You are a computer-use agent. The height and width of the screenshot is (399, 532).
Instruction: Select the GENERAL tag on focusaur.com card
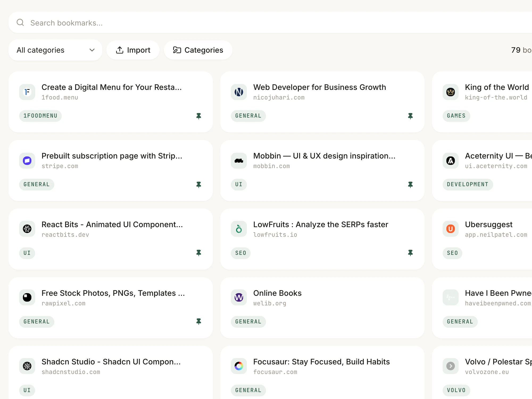point(248,390)
